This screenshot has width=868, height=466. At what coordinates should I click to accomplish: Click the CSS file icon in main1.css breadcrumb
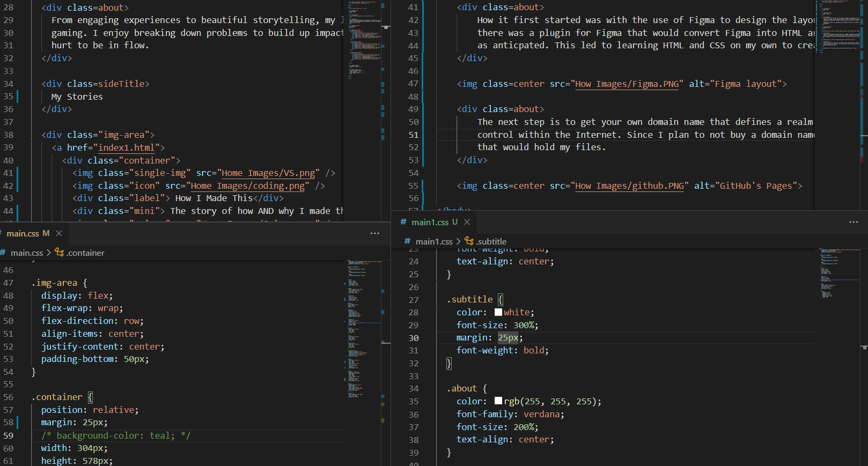(x=408, y=241)
